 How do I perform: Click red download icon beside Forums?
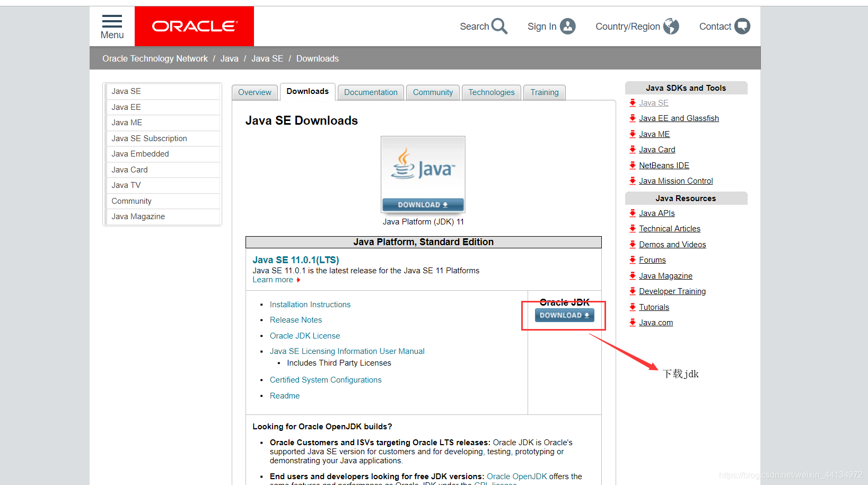coord(632,260)
